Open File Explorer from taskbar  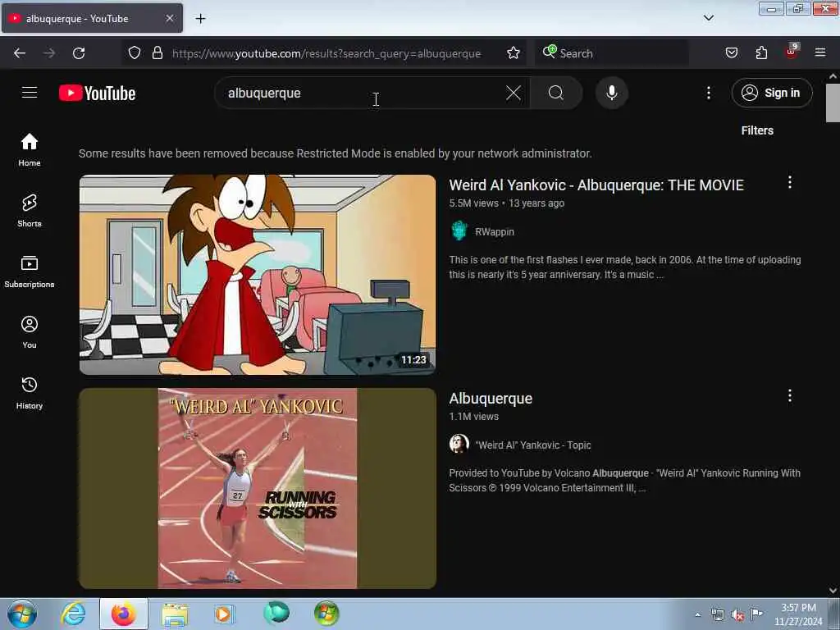point(175,614)
